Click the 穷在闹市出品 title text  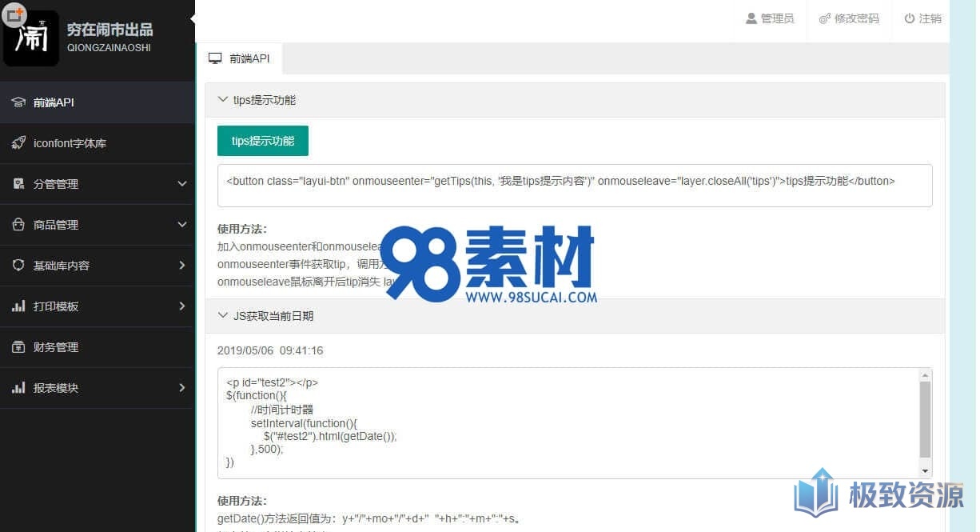pyautogui.click(x=110, y=30)
